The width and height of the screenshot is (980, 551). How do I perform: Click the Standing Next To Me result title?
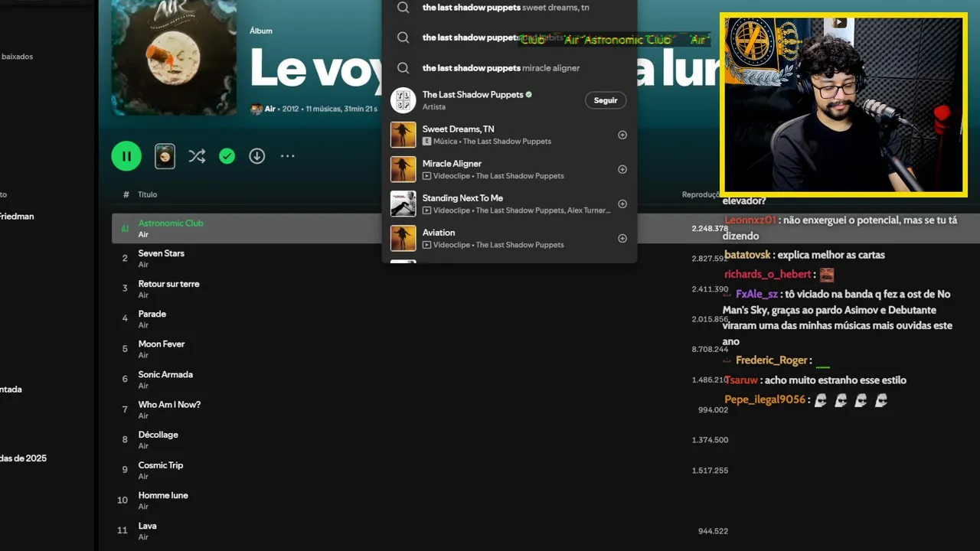(462, 198)
